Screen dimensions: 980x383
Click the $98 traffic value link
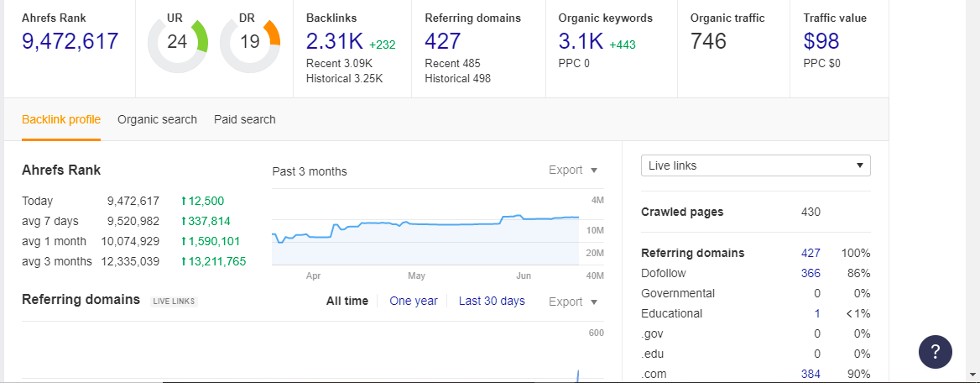[x=821, y=41]
